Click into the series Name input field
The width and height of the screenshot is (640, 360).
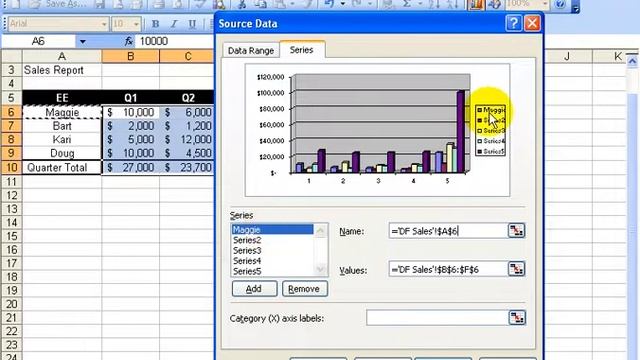(x=448, y=231)
